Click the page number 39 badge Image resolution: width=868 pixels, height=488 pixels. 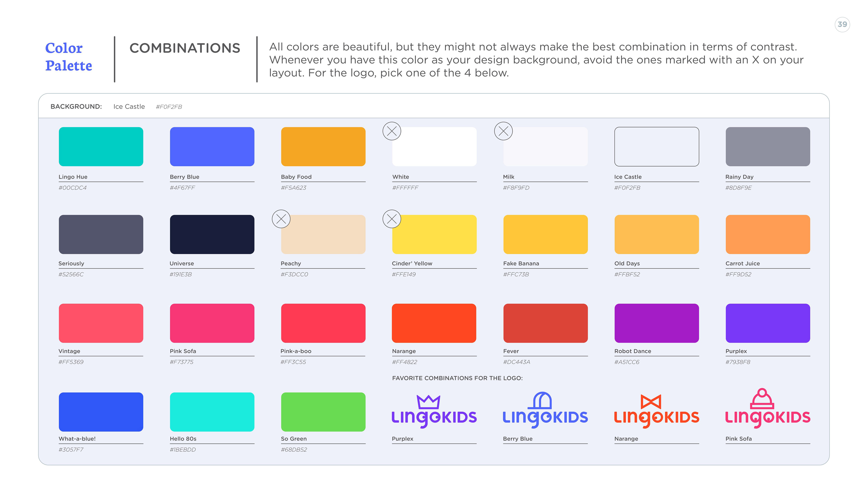coord(842,24)
